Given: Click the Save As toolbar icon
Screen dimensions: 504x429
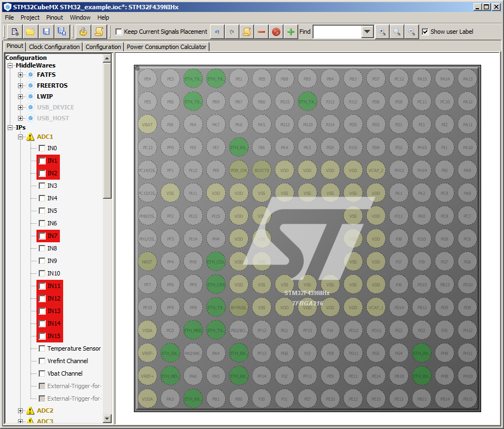Looking at the screenshot, I should [x=62, y=32].
